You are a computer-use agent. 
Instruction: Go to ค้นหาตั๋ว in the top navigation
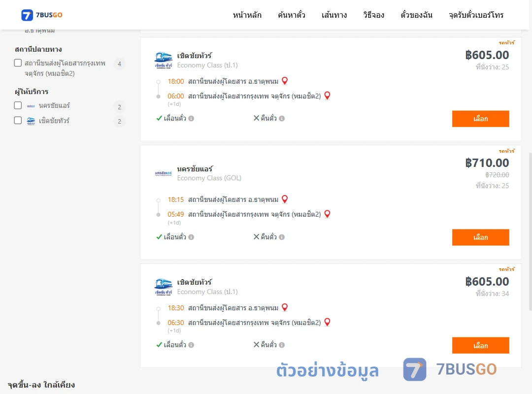click(292, 15)
